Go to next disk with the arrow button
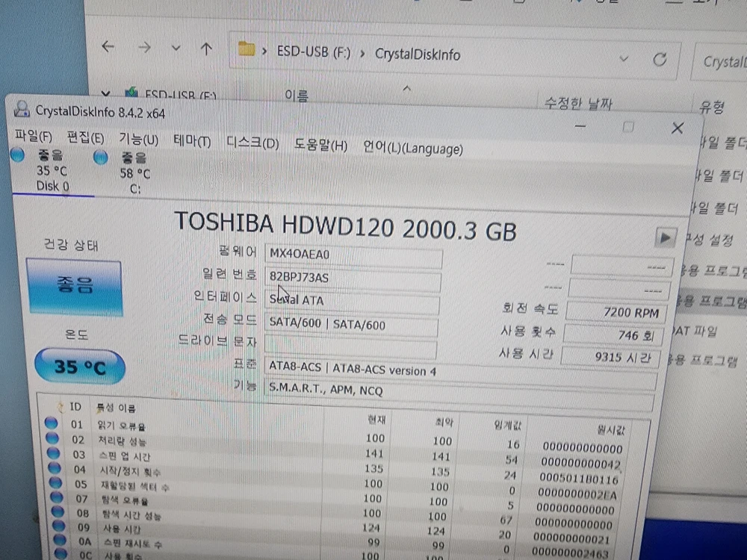The image size is (747, 560). (x=666, y=237)
